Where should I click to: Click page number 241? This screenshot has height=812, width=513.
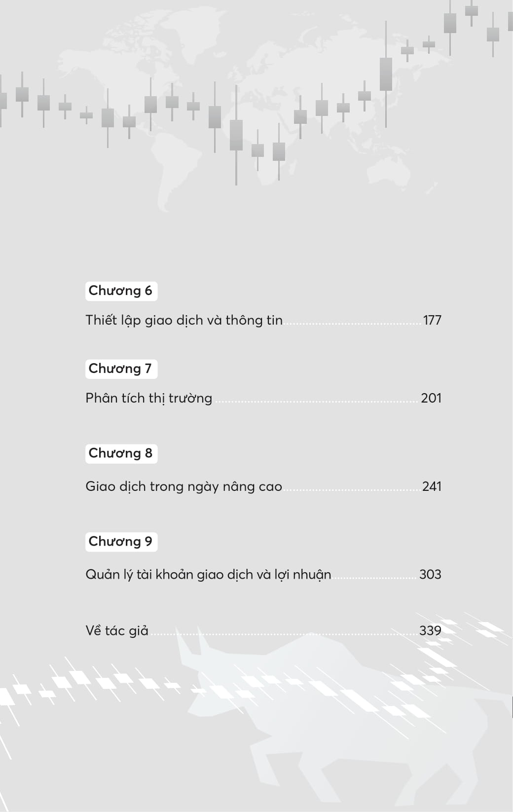tap(432, 486)
